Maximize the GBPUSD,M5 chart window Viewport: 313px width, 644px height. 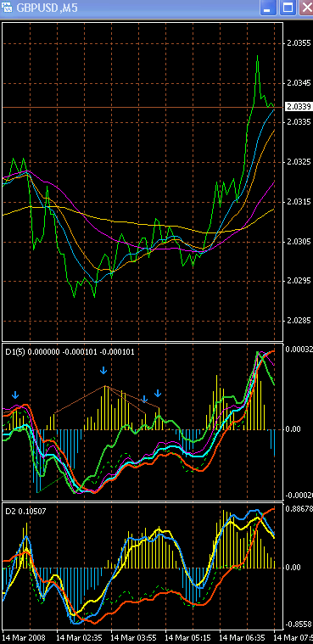pyautogui.click(x=287, y=8)
